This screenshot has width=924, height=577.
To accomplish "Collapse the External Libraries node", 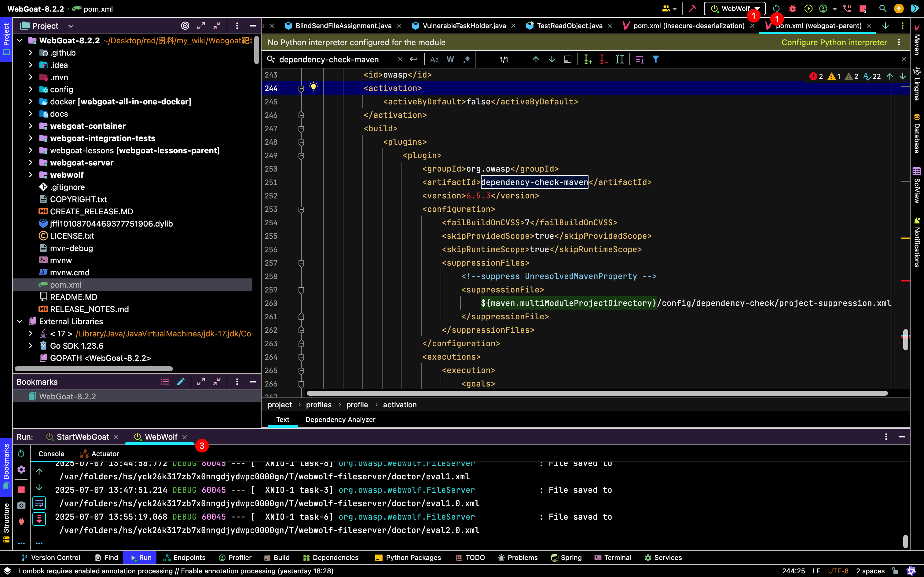I will pyautogui.click(x=20, y=321).
